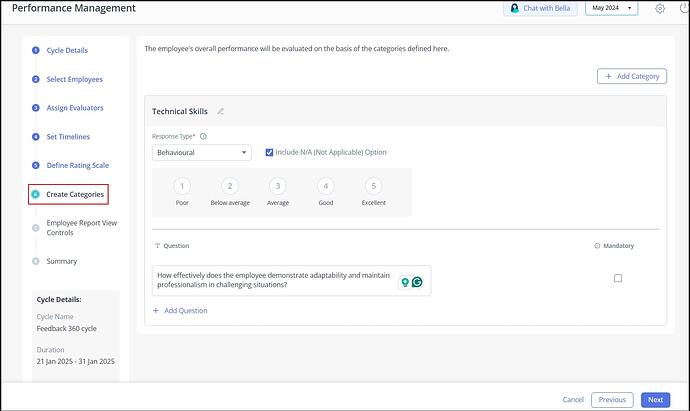Untick Include N/A (Not Applicable) Option

pyautogui.click(x=269, y=152)
